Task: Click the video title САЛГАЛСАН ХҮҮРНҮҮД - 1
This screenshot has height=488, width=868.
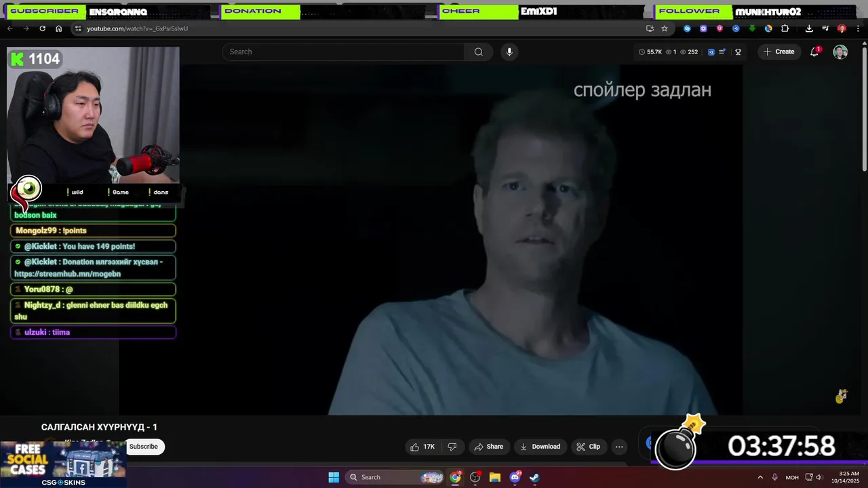Action: (x=99, y=427)
